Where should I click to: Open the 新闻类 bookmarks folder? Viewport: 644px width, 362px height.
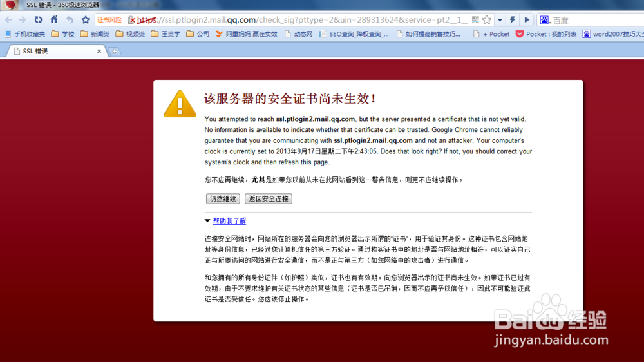[95, 34]
